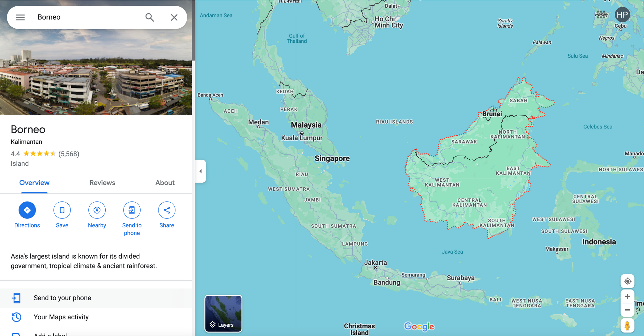Open Your Maps activity row
Image resolution: width=644 pixels, height=336 pixels.
[96, 317]
